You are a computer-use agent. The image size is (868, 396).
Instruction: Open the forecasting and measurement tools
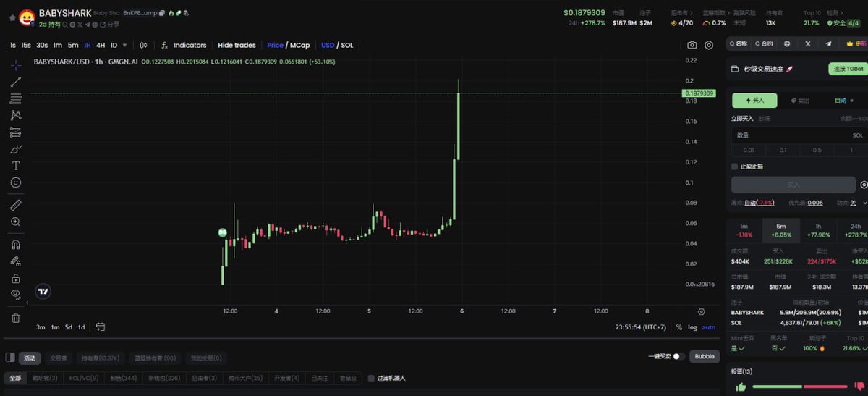[16, 132]
